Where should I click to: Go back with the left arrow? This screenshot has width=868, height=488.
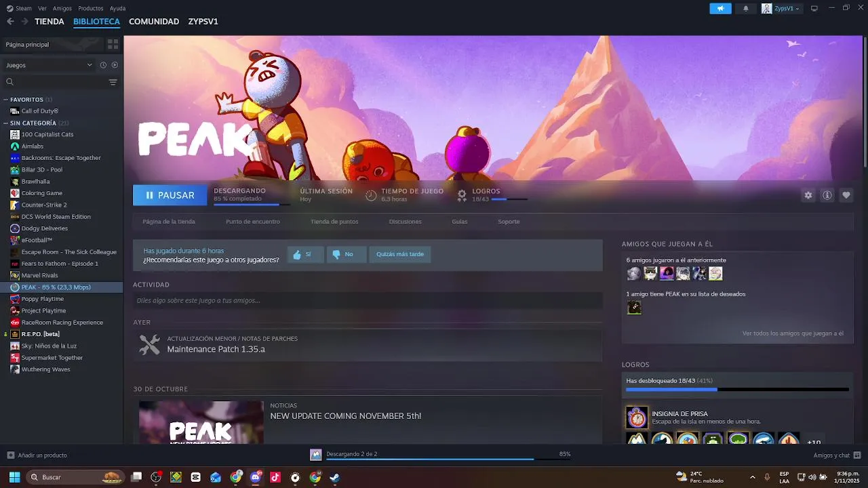[10, 21]
